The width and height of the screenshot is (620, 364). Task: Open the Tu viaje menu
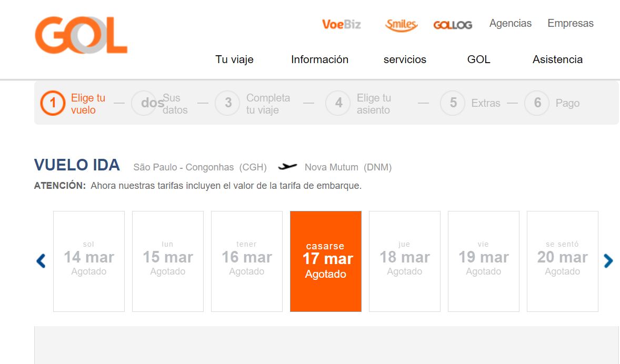coord(235,59)
